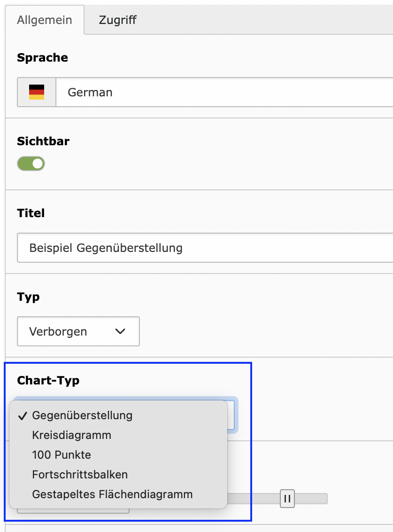
Task: Click the slider handle grip icon
Action: [287, 499]
